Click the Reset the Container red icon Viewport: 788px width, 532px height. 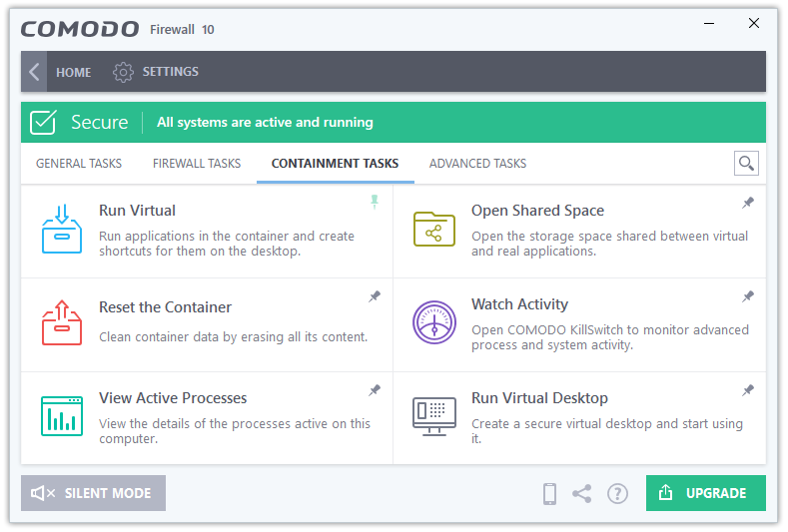[x=61, y=322]
